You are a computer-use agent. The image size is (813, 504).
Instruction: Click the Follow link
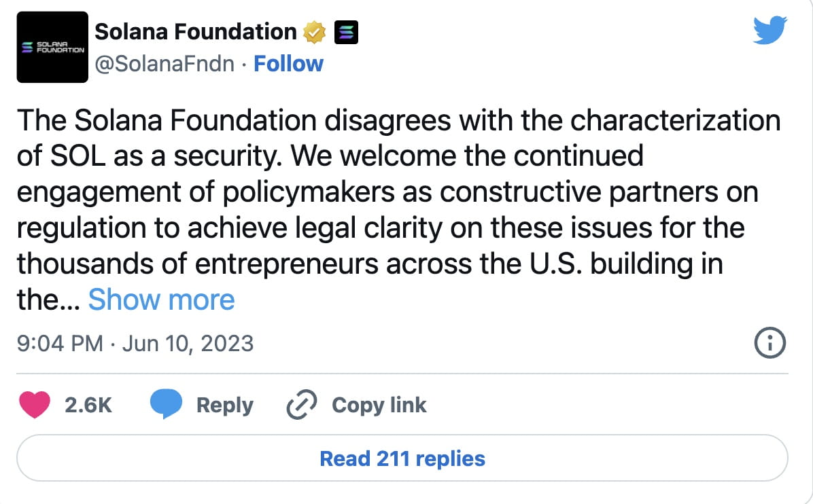pyautogui.click(x=288, y=63)
